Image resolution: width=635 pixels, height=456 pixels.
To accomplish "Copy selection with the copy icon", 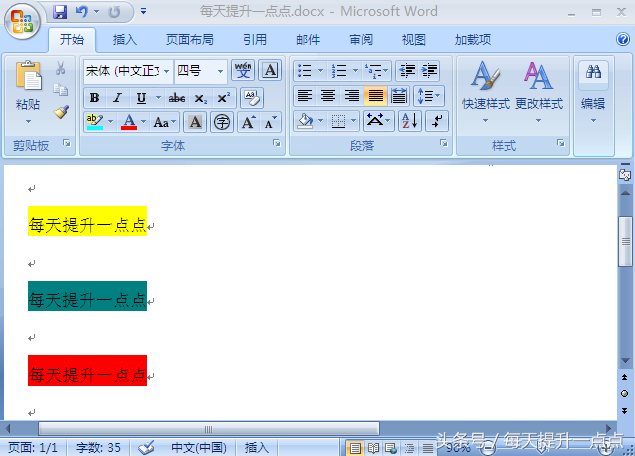I will coord(61,90).
